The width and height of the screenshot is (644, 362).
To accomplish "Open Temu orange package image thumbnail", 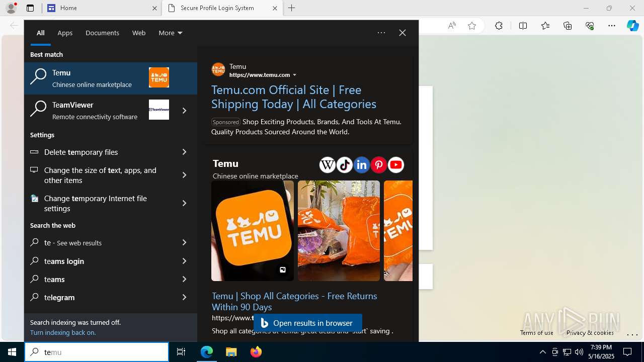I will coord(339,231).
